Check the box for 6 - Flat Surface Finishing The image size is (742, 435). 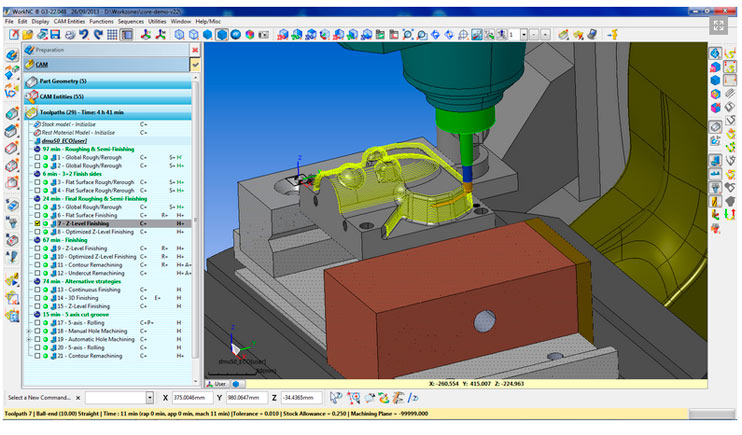(x=37, y=215)
